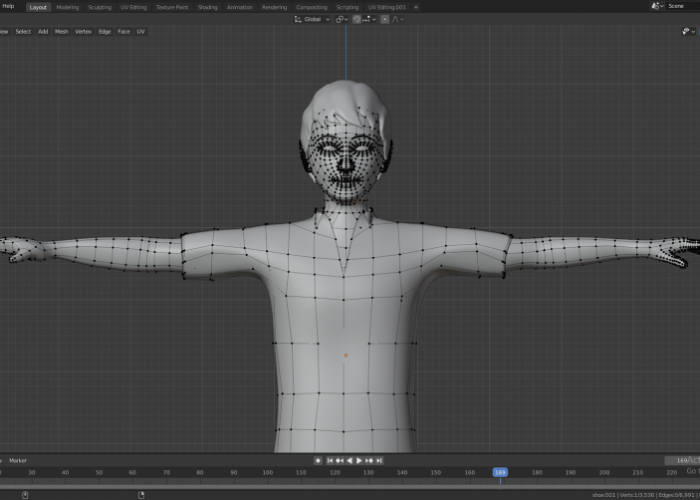Toggle the snap magnet button
The height and width of the screenshot is (500, 700).
pyautogui.click(x=357, y=19)
